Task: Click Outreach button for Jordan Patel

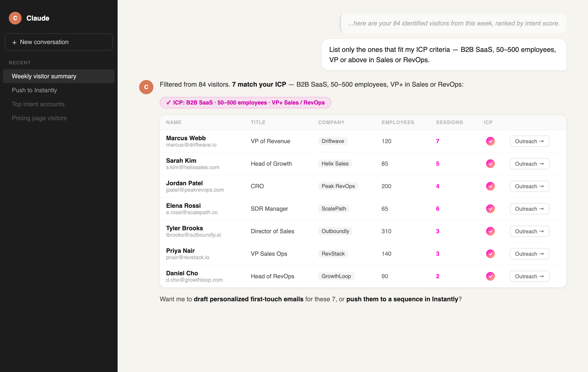Action: point(529,186)
